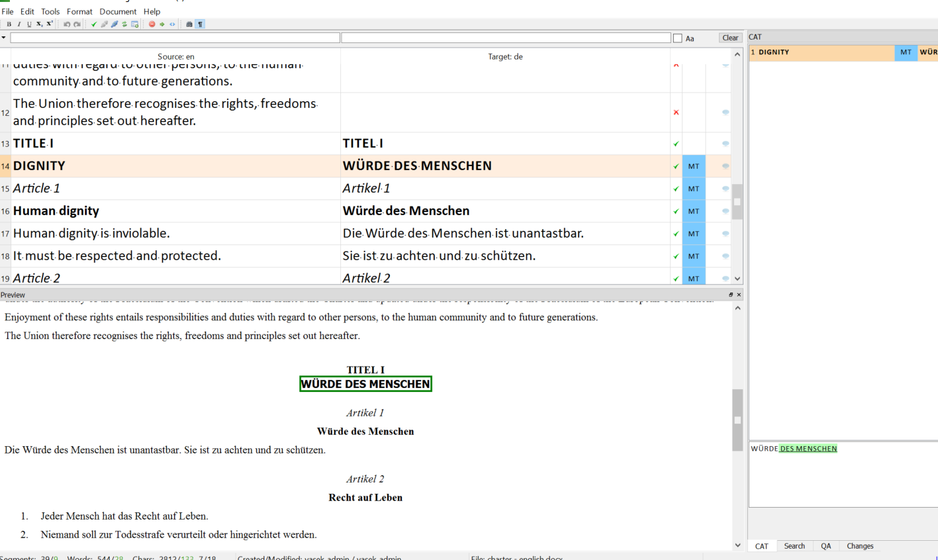Open the comment bubble for Article 1 segment
The width and height of the screenshot is (938, 560).
click(x=726, y=189)
